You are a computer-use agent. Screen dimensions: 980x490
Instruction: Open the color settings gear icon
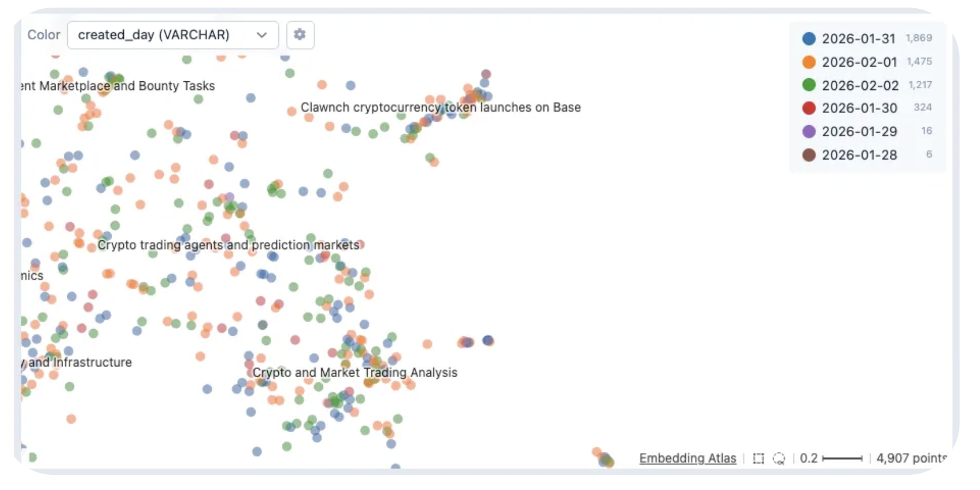point(300,35)
